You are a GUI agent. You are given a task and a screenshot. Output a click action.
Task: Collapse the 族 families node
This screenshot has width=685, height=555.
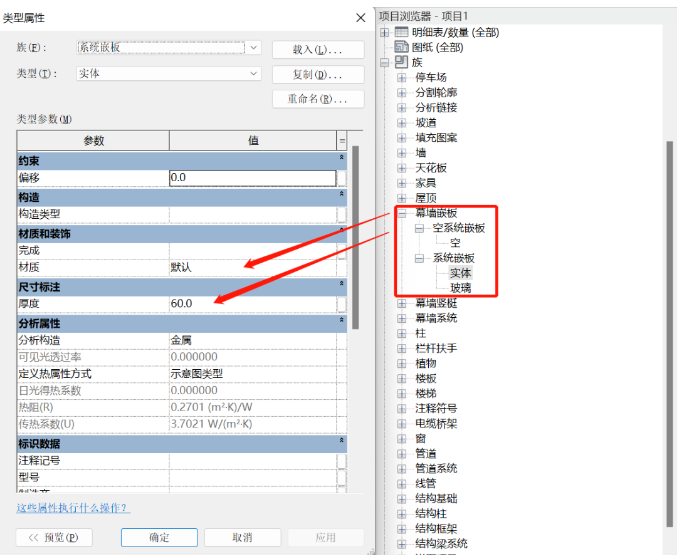tap(384, 62)
